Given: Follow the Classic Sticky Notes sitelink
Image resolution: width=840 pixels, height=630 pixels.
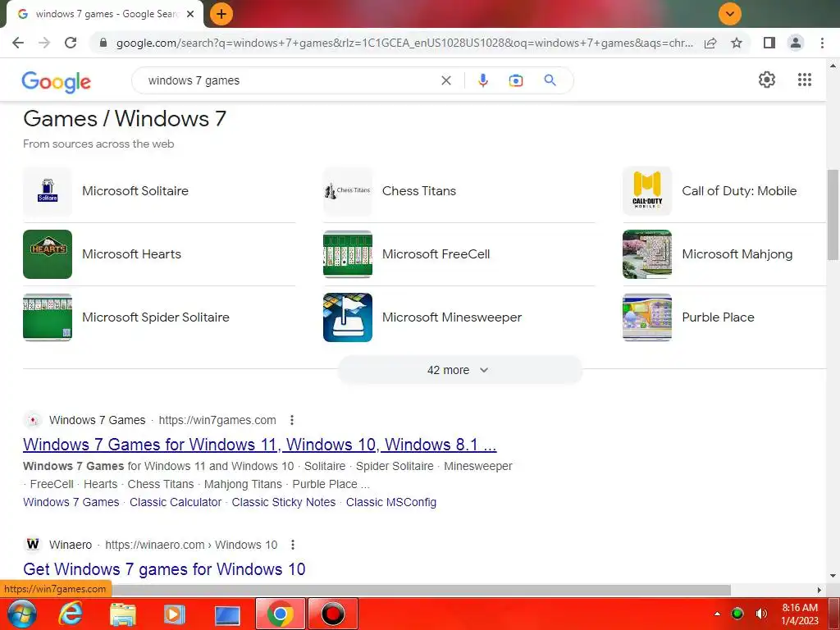Looking at the screenshot, I should 283,503.
